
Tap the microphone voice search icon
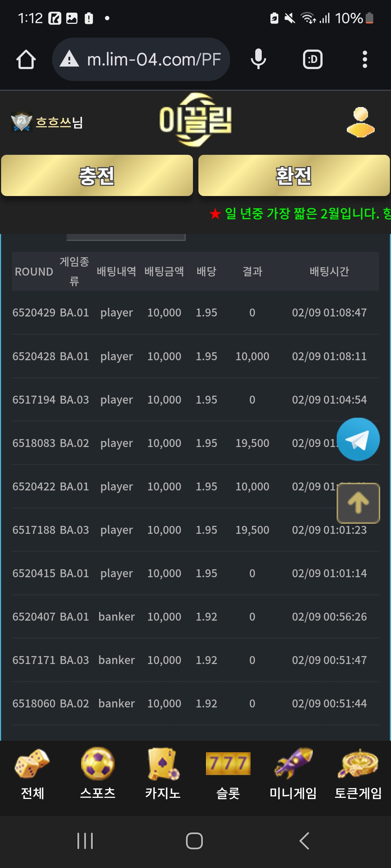pyautogui.click(x=258, y=59)
